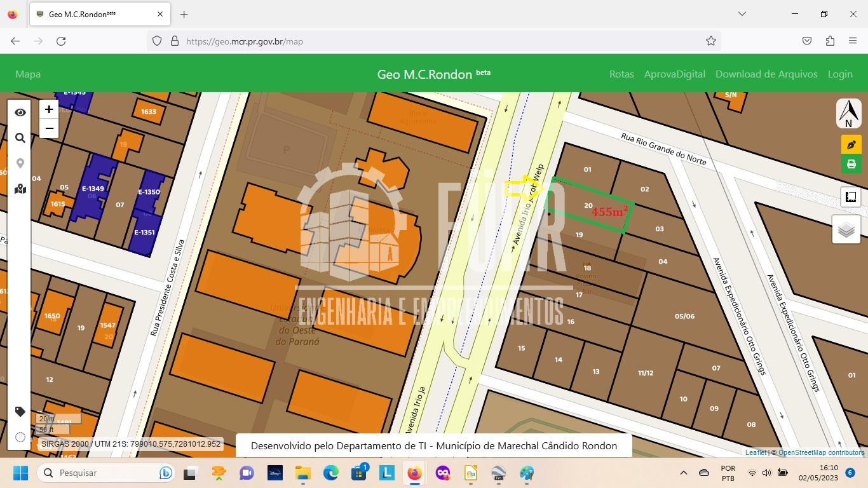
Task: Select lot 20 on the map
Action: (588, 205)
